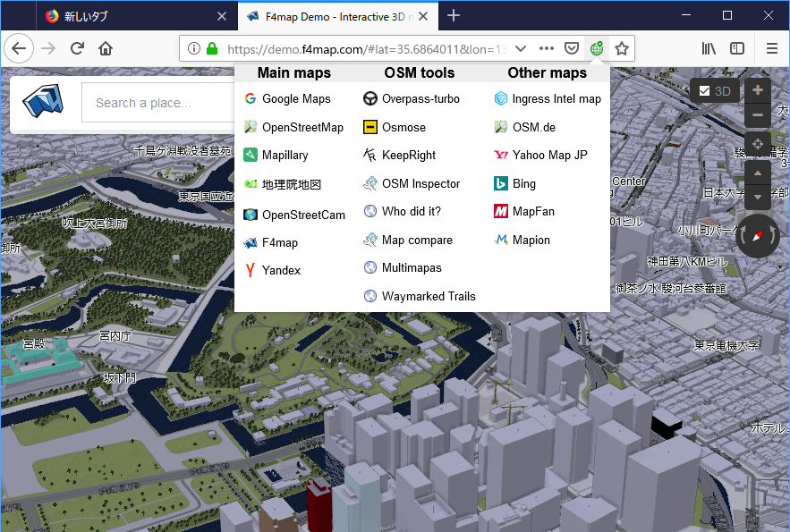Click the Osmose yellow square icon
The height and width of the screenshot is (532, 790).
pos(370,127)
